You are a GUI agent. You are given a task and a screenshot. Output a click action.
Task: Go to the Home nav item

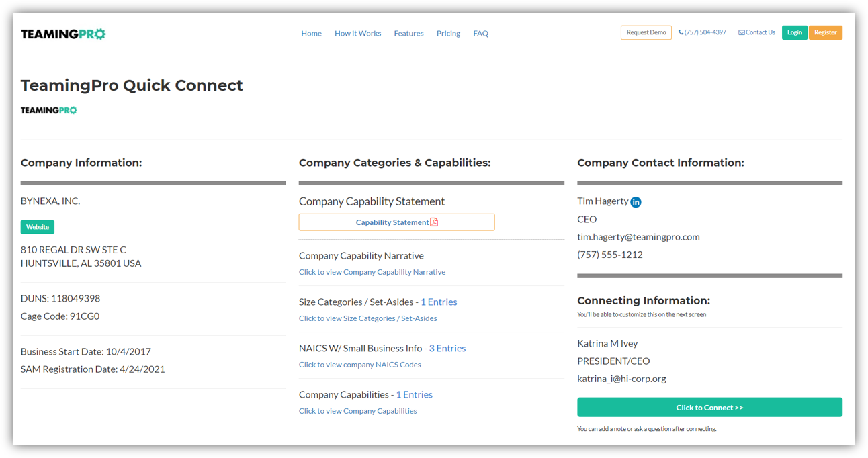tap(311, 33)
